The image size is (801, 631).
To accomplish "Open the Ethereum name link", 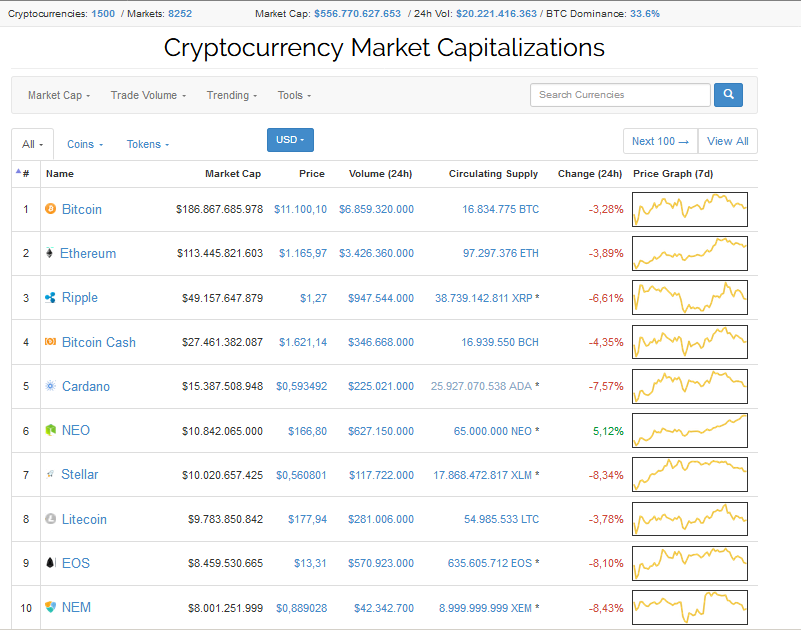I will pyautogui.click(x=88, y=253).
